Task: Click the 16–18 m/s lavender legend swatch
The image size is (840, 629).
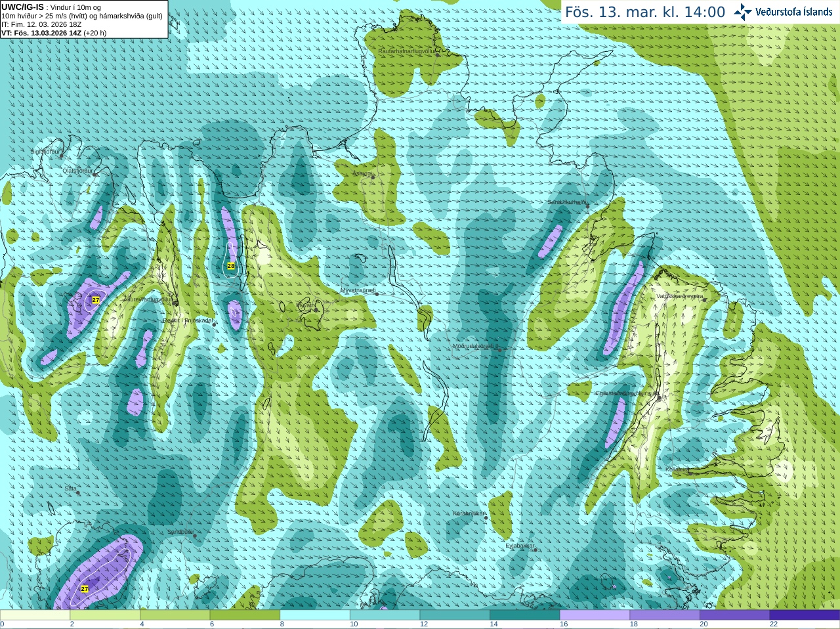Action: point(595,615)
